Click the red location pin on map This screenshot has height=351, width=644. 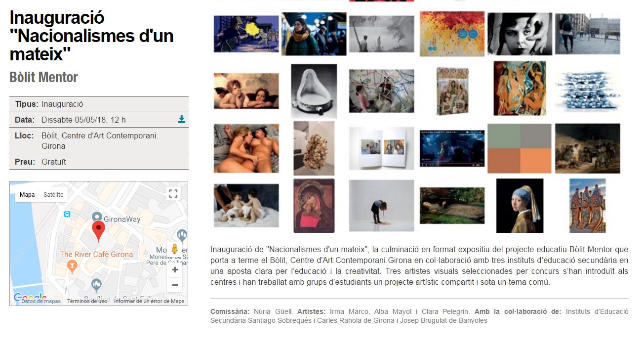99,231
